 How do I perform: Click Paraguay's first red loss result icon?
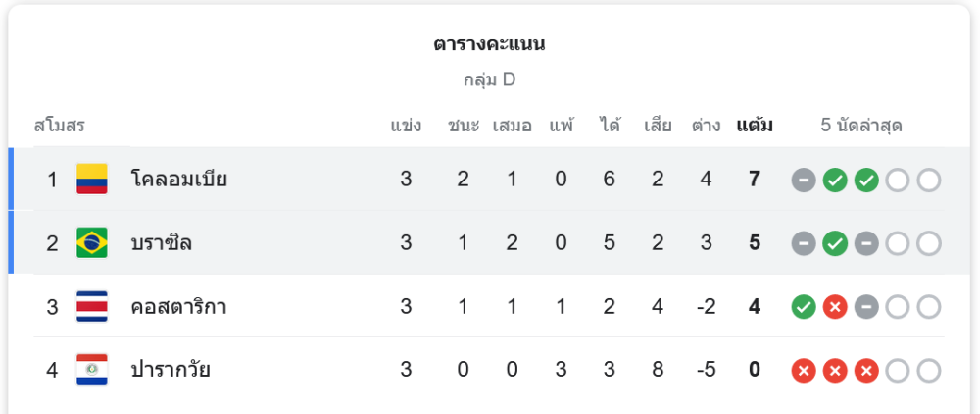point(804,371)
